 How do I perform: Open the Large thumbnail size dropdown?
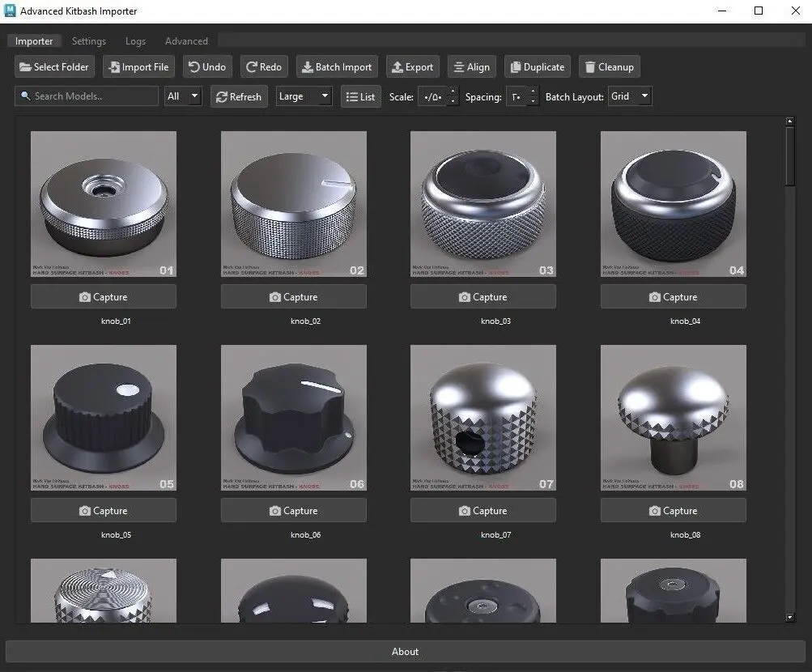click(304, 96)
